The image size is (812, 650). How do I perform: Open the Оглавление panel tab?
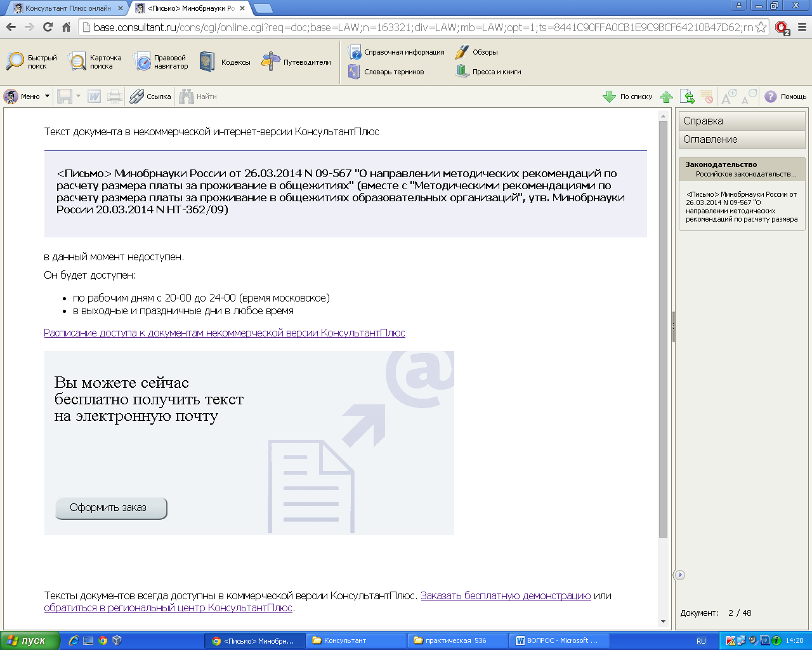point(742,140)
